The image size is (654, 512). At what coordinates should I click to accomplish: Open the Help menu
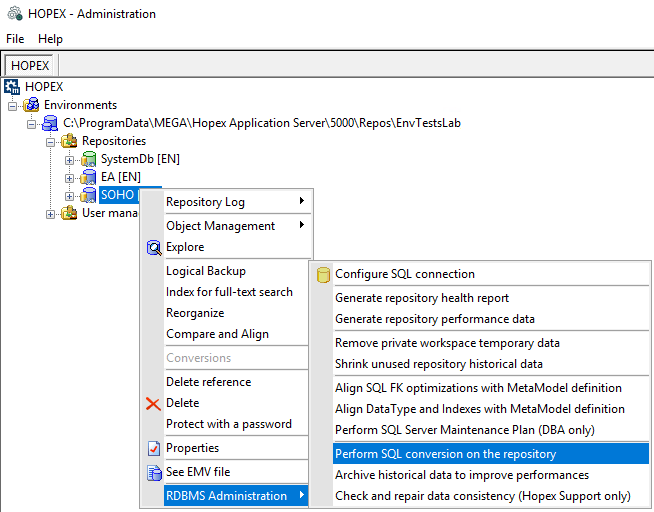(x=50, y=39)
